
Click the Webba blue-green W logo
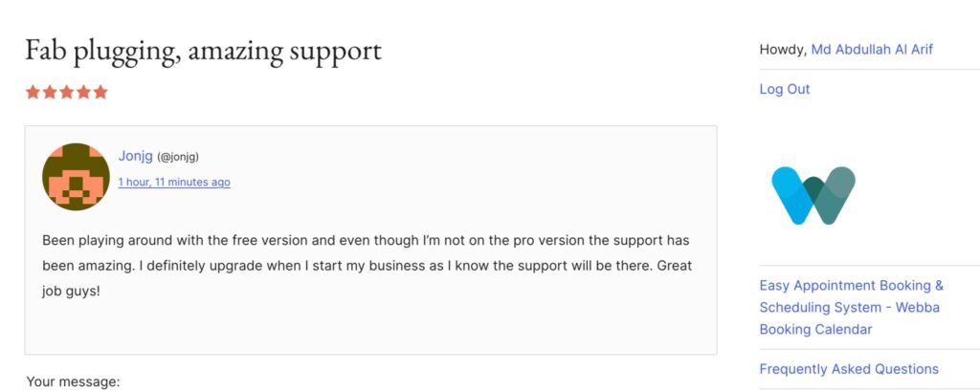(813, 195)
